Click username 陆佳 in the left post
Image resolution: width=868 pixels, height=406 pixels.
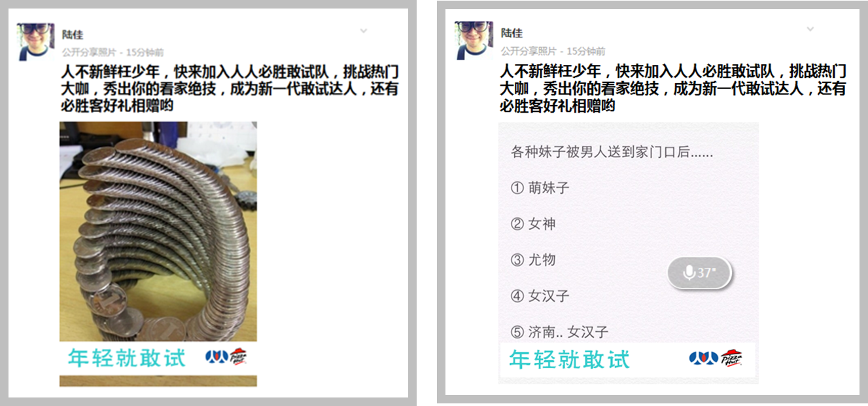pos(72,35)
